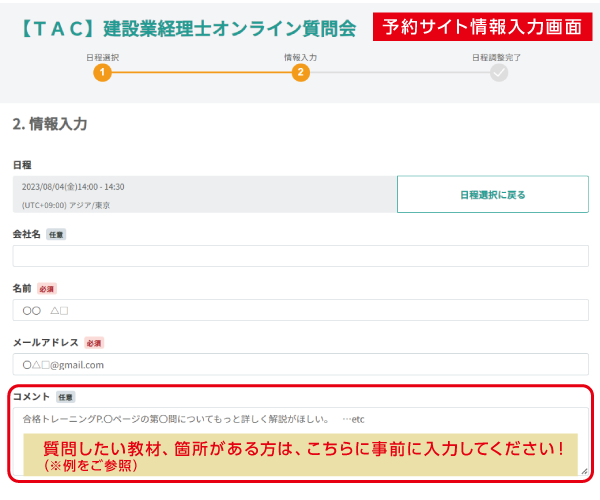Image resolution: width=600 pixels, height=500 pixels.
Task: Click into the 名前 input field
Action: click(x=300, y=310)
